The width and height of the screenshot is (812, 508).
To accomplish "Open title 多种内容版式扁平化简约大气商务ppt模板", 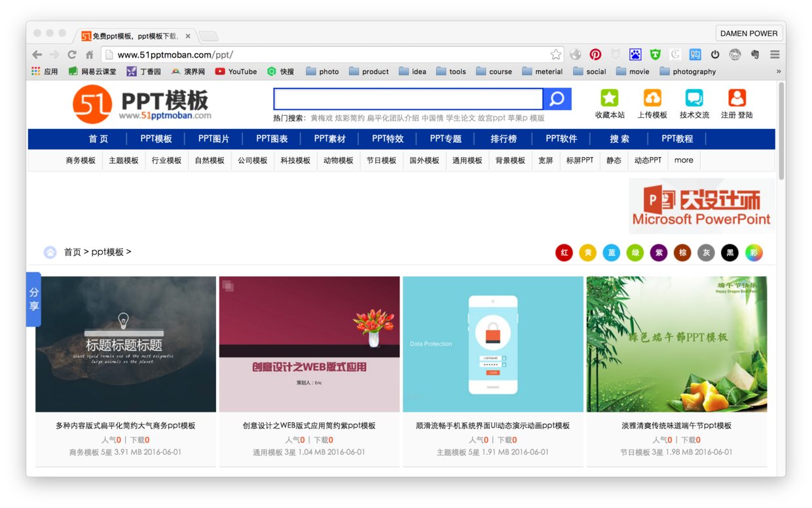I will tap(126, 426).
